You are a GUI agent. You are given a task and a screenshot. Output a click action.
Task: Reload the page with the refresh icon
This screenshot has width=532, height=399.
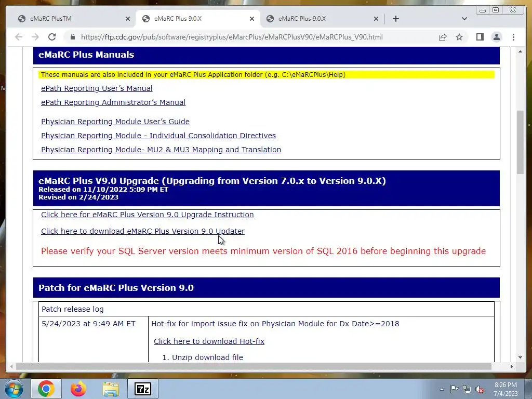click(52, 37)
